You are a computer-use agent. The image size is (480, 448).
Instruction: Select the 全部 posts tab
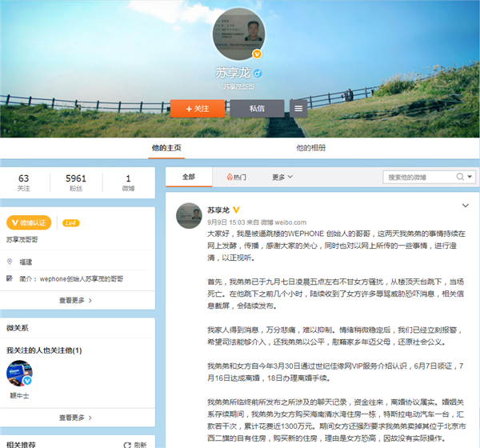(189, 177)
